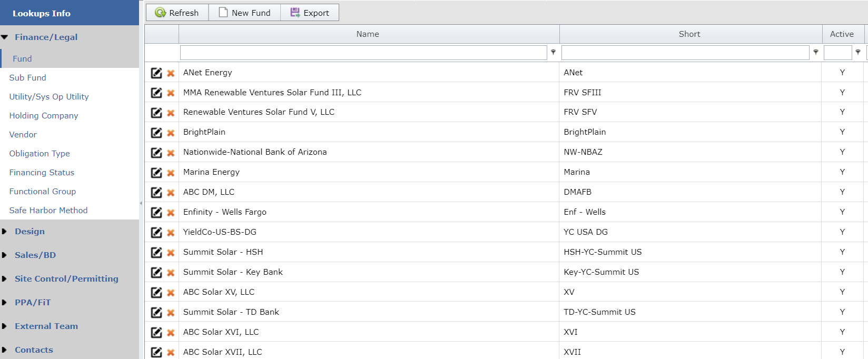Delete the ABC Solar XV, LLC row
Image resolution: width=868 pixels, height=359 pixels.
(171, 293)
